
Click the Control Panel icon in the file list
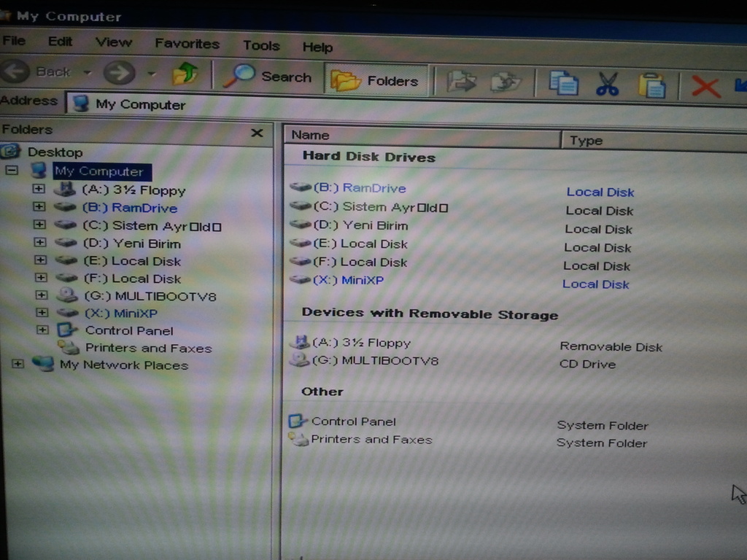point(298,421)
